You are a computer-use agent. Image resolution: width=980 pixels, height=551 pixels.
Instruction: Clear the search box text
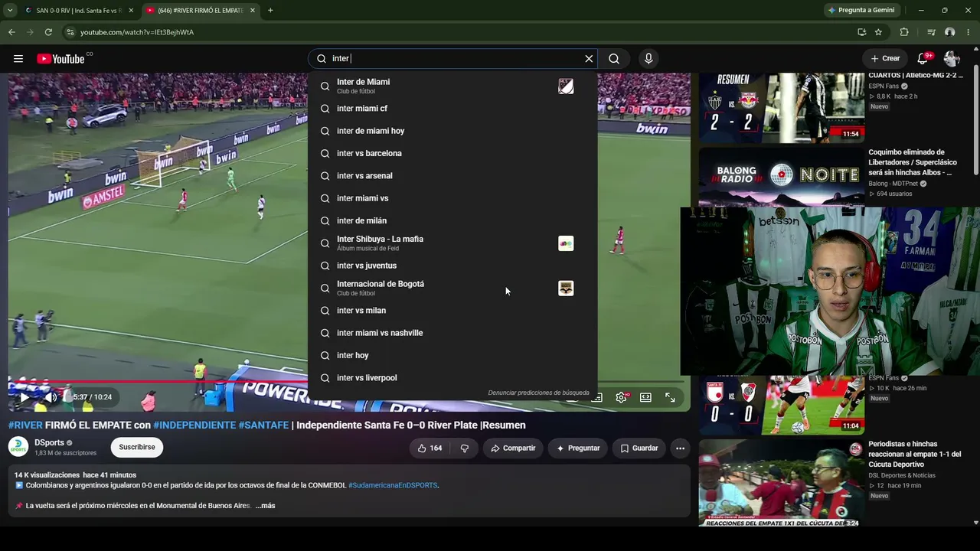pos(589,59)
